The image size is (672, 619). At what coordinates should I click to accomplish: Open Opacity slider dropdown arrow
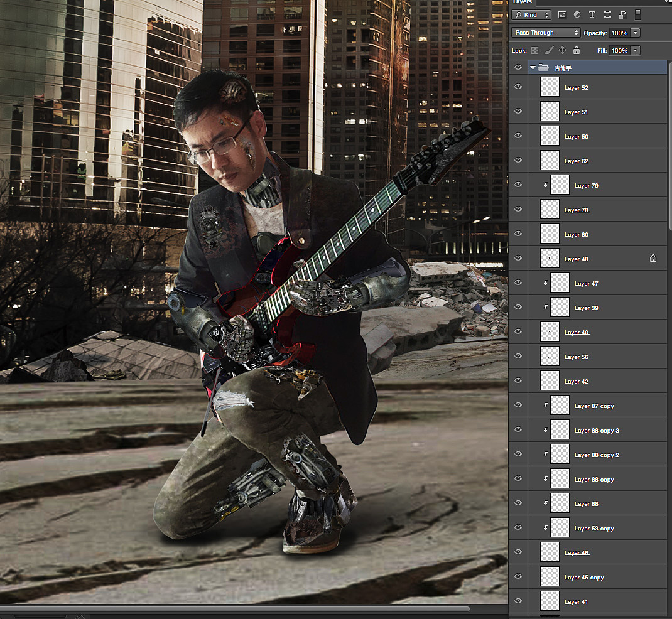point(636,33)
